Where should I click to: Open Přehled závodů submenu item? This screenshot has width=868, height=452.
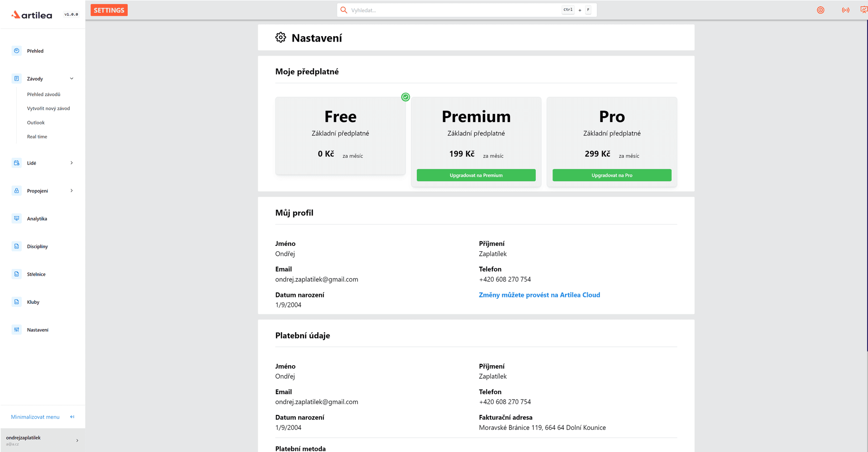point(43,94)
